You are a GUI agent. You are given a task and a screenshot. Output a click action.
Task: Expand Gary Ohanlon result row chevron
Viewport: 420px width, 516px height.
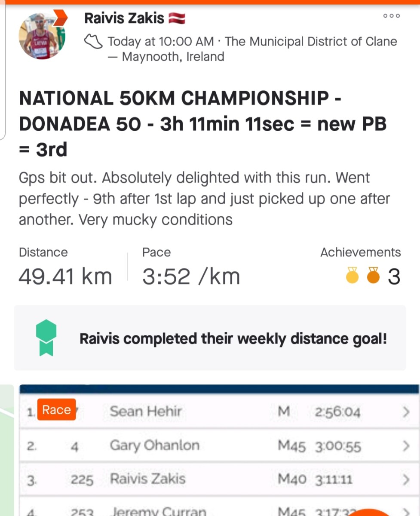[x=405, y=446]
